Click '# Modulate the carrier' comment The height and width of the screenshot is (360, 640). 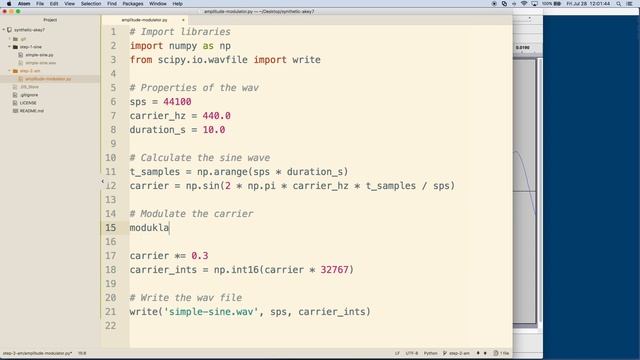pyautogui.click(x=191, y=214)
